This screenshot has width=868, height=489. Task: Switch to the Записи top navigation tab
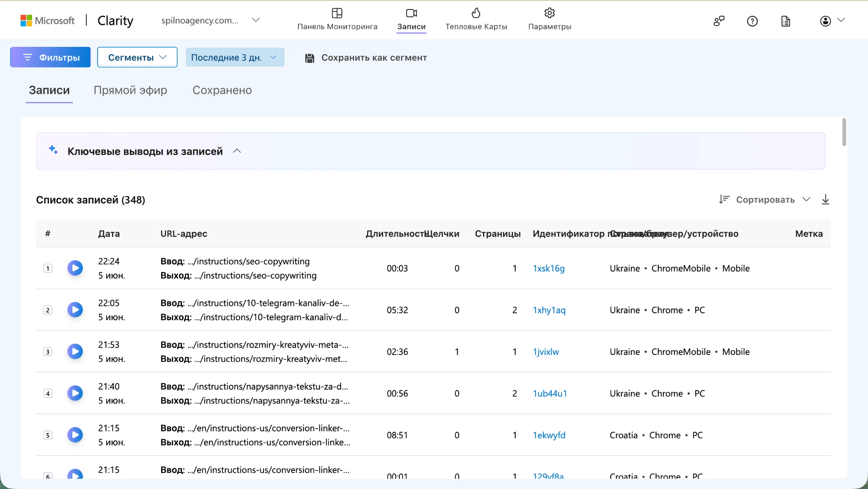[411, 20]
